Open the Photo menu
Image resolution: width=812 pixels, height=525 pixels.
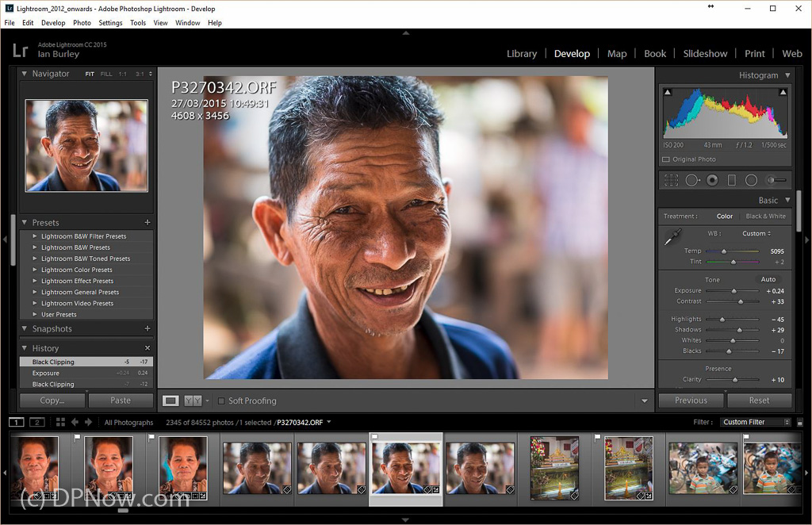coord(82,23)
